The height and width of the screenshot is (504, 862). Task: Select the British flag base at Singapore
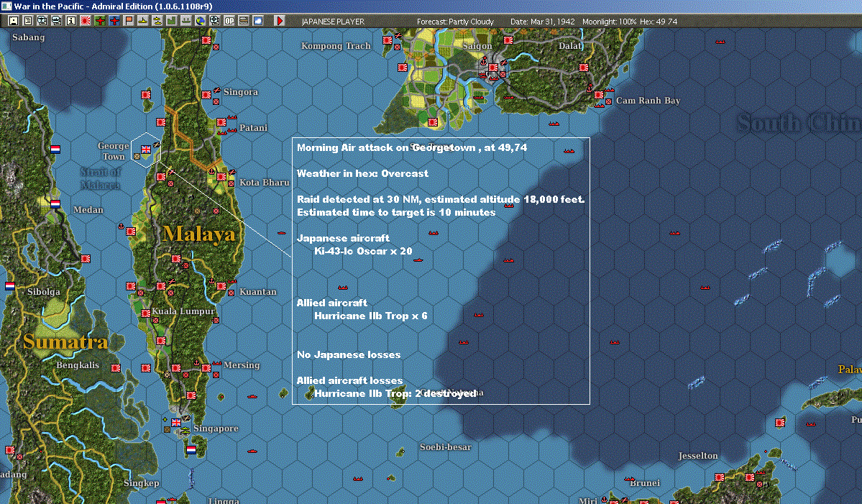(x=176, y=423)
